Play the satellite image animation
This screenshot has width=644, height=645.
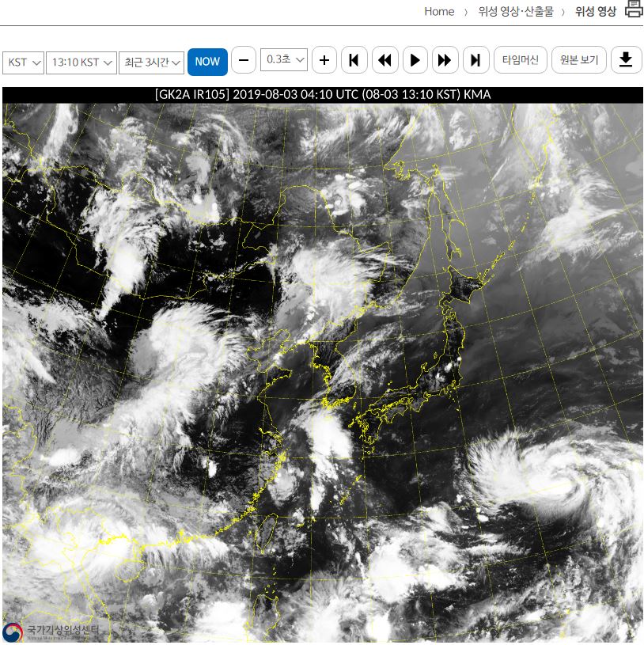coord(415,61)
